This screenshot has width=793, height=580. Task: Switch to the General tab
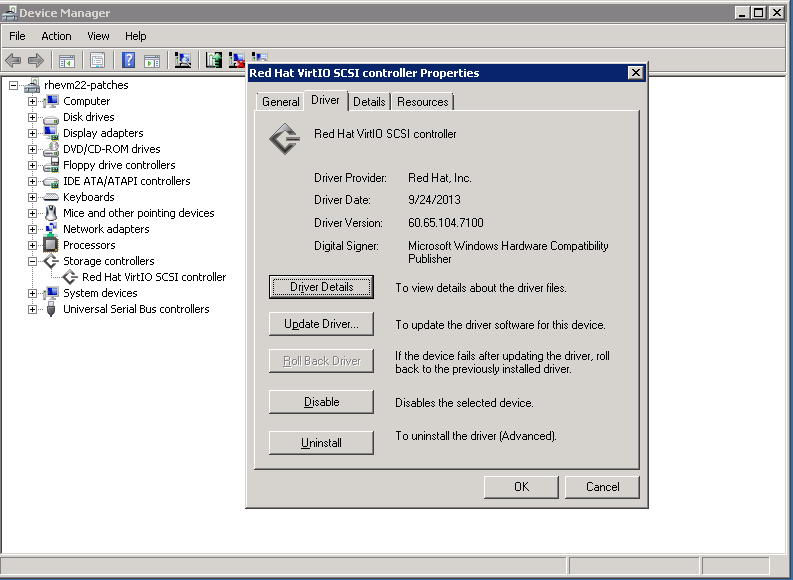click(281, 102)
